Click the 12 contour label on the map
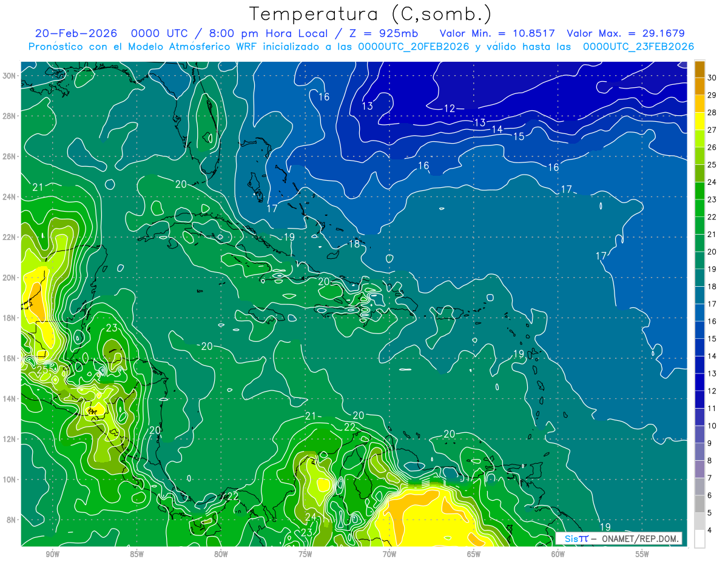728x562 pixels. (450, 109)
